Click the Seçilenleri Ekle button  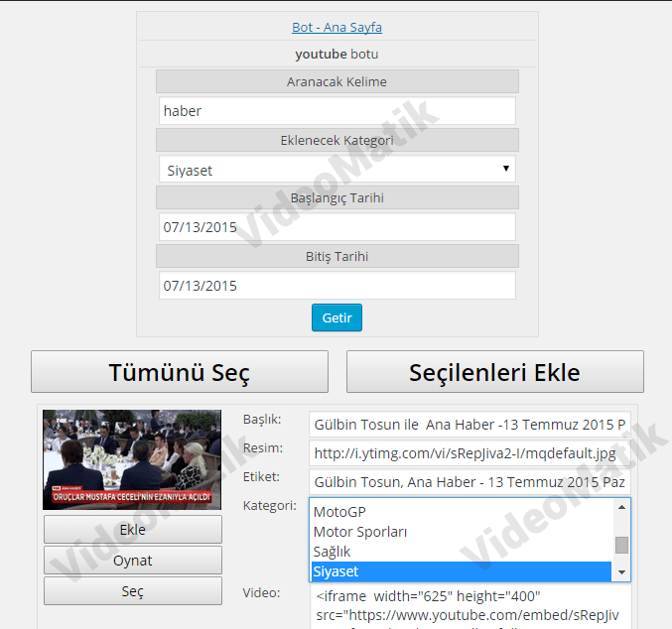click(x=495, y=371)
